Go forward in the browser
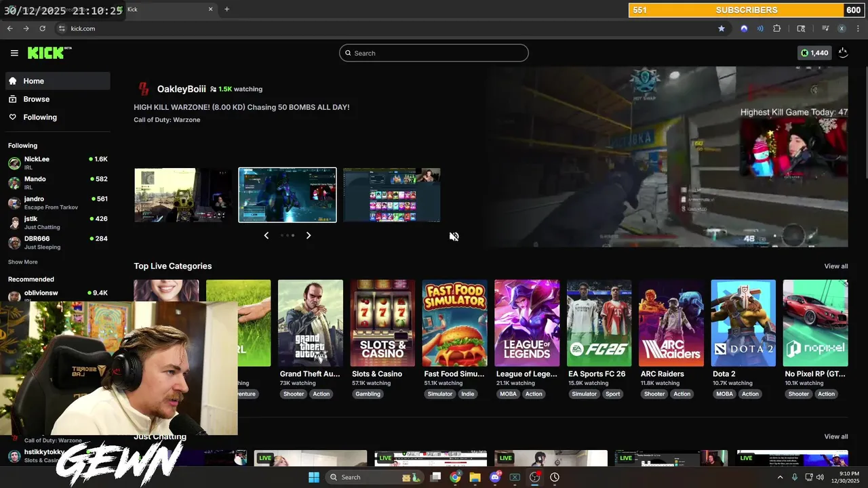This screenshot has height=488, width=868. [26, 28]
